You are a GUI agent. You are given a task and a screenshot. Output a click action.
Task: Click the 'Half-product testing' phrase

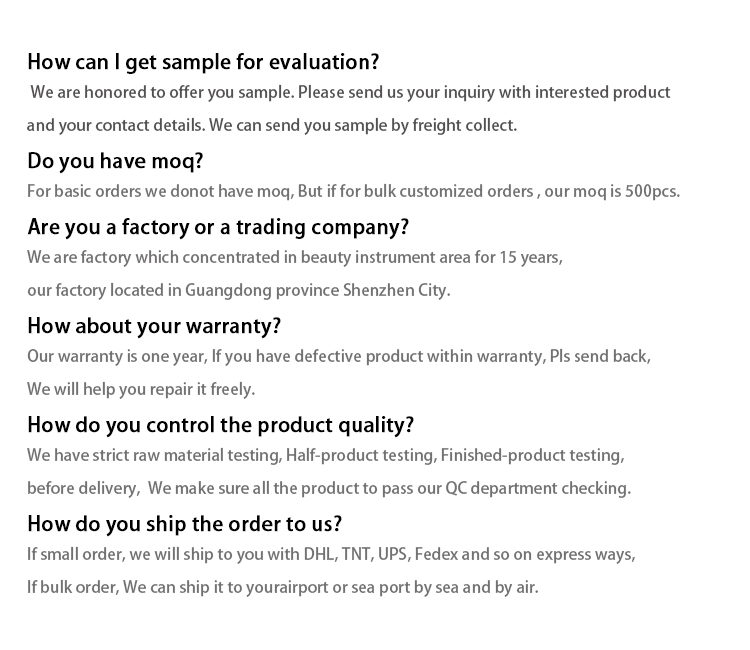(360, 456)
